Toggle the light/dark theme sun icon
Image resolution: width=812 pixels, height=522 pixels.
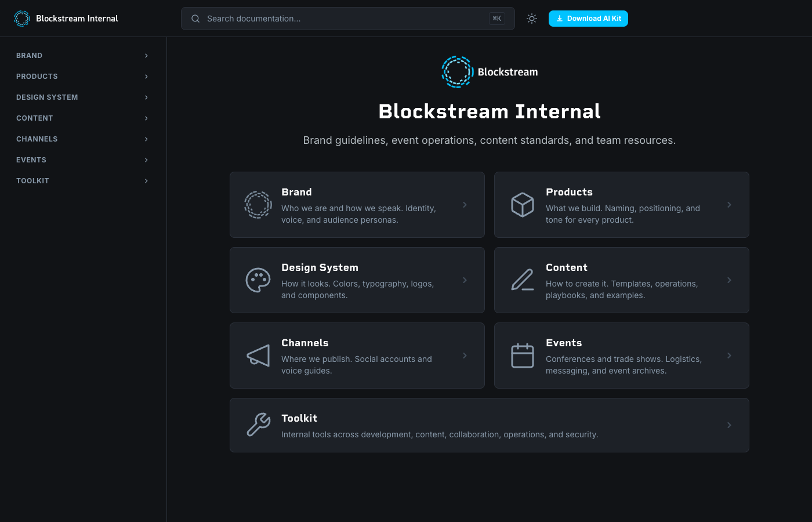click(532, 19)
